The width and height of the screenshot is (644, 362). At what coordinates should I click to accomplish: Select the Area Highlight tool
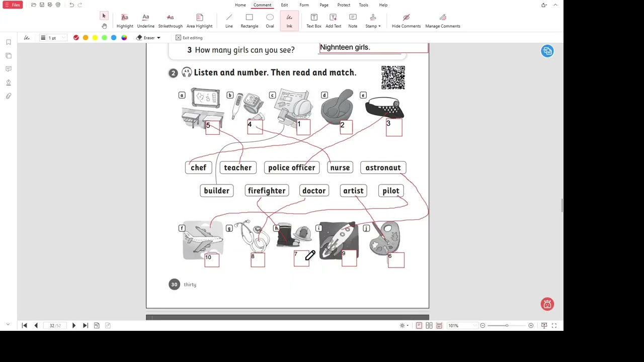199,21
